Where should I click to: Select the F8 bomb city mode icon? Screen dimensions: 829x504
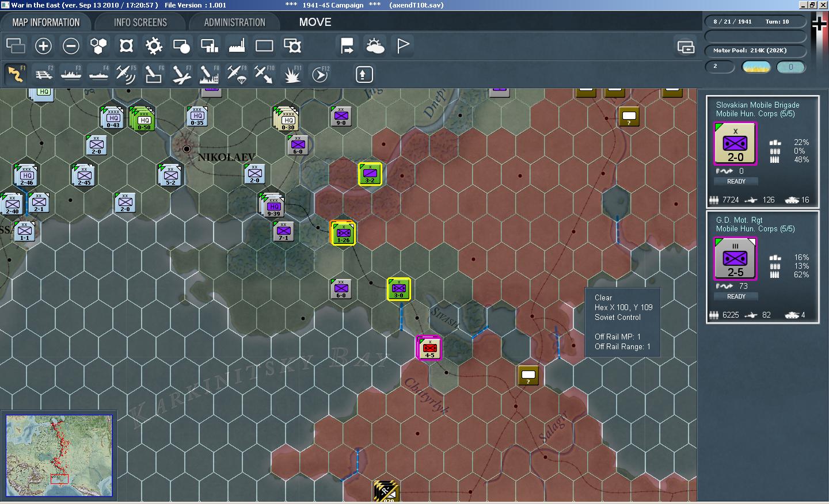209,74
